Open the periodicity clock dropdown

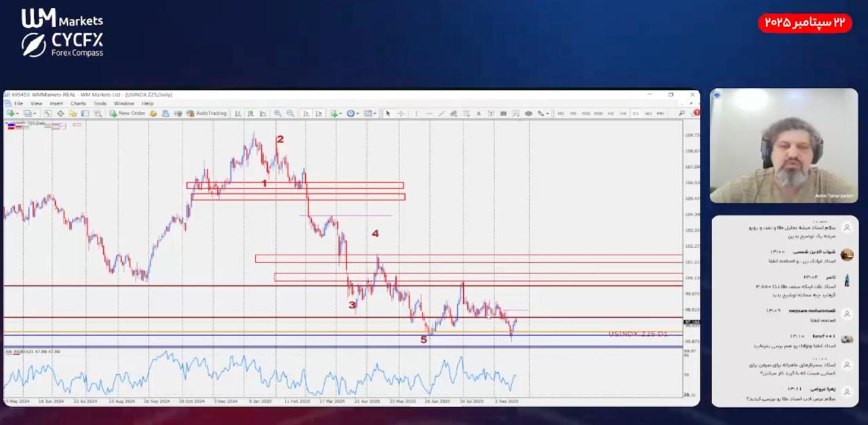pyautogui.click(x=351, y=114)
